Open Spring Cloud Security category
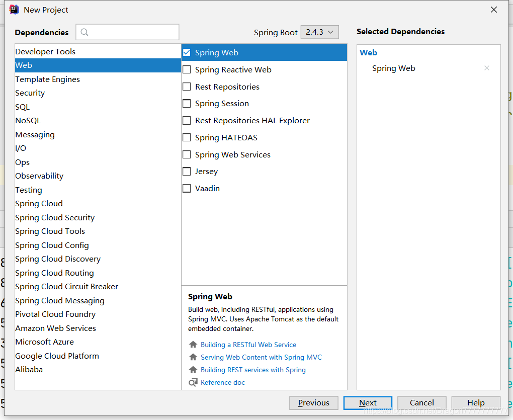 tap(98, 217)
